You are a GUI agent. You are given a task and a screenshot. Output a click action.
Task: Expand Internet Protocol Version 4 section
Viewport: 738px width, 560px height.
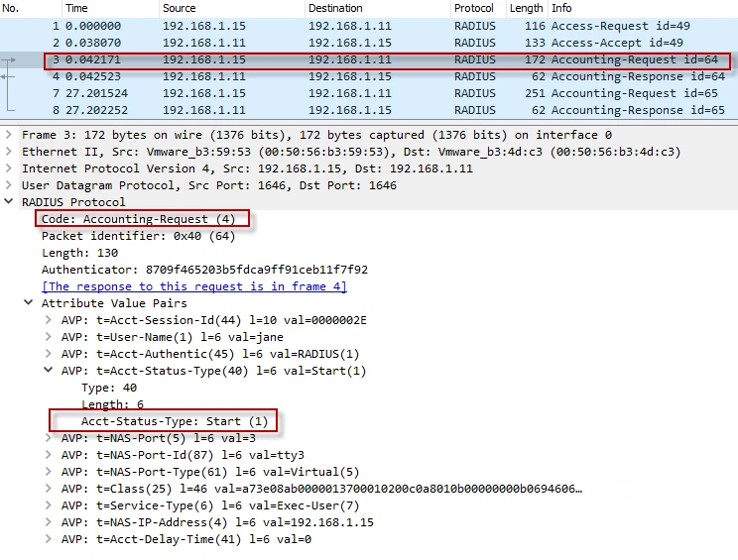tap(10, 168)
